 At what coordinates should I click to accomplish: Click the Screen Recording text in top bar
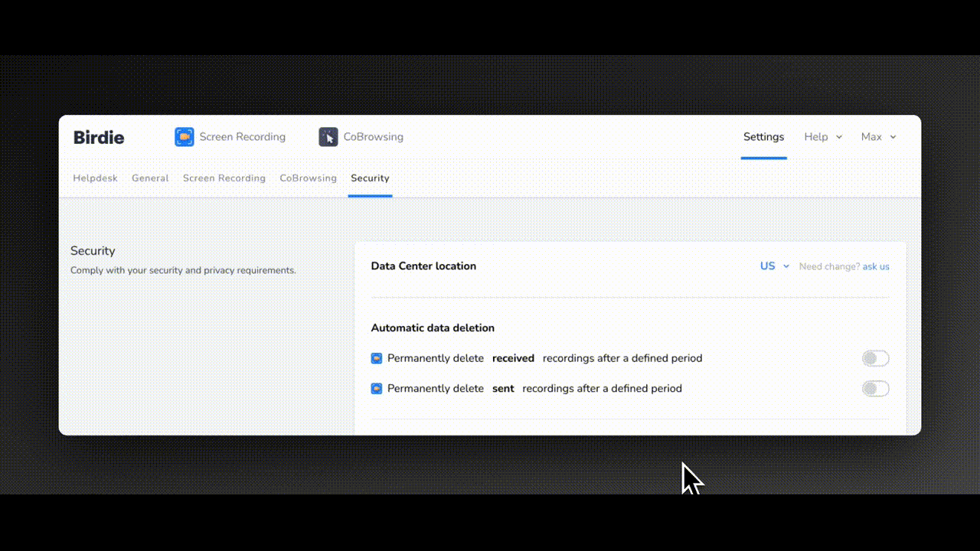242,137
